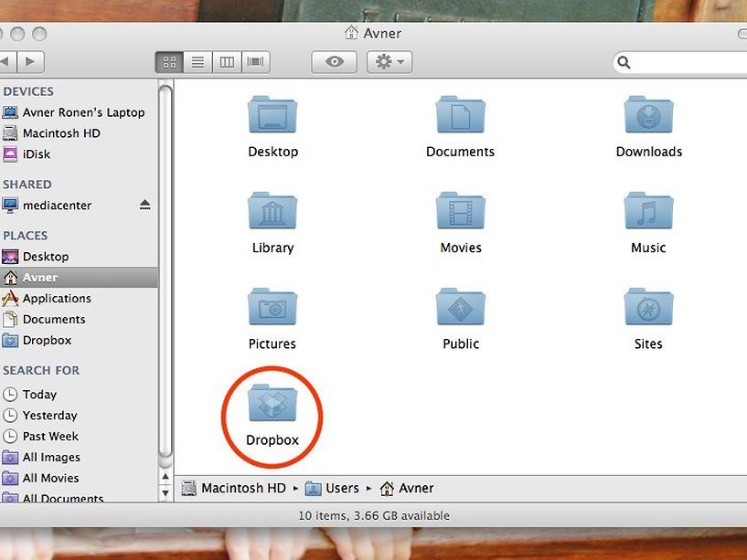Click the '10 items, 3.66 GB available' status text

tap(374, 516)
